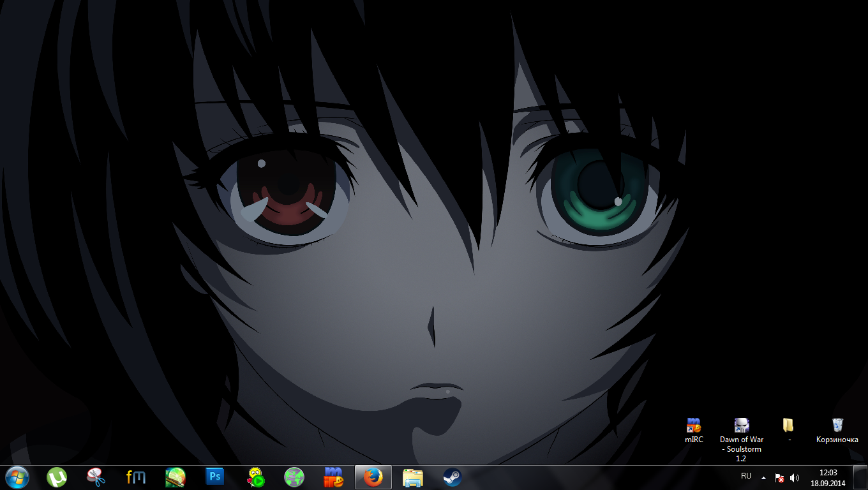Select the desktop folder named "-"
This screenshot has width=868, height=490.
click(x=789, y=431)
